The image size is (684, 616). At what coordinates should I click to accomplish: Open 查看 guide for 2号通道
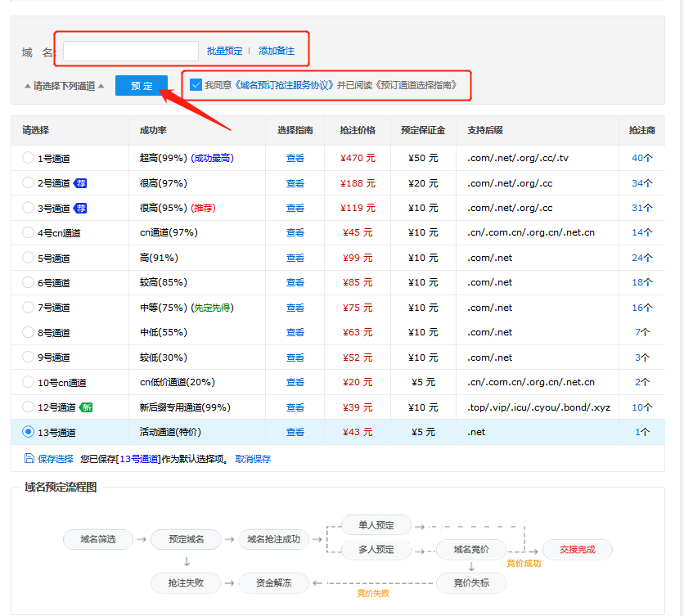tap(295, 183)
